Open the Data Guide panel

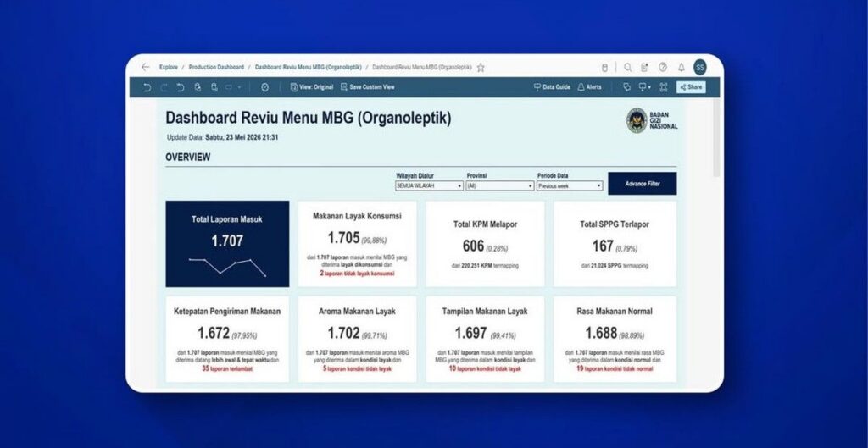(552, 87)
